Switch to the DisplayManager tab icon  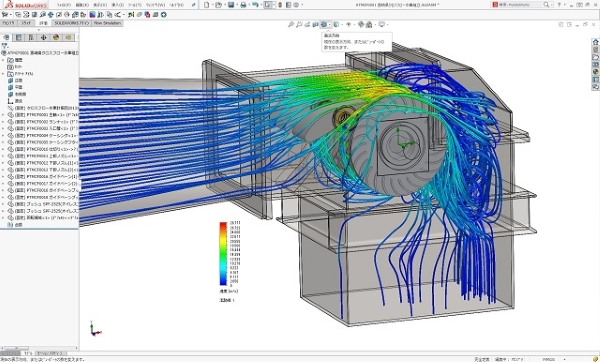click(x=56, y=38)
